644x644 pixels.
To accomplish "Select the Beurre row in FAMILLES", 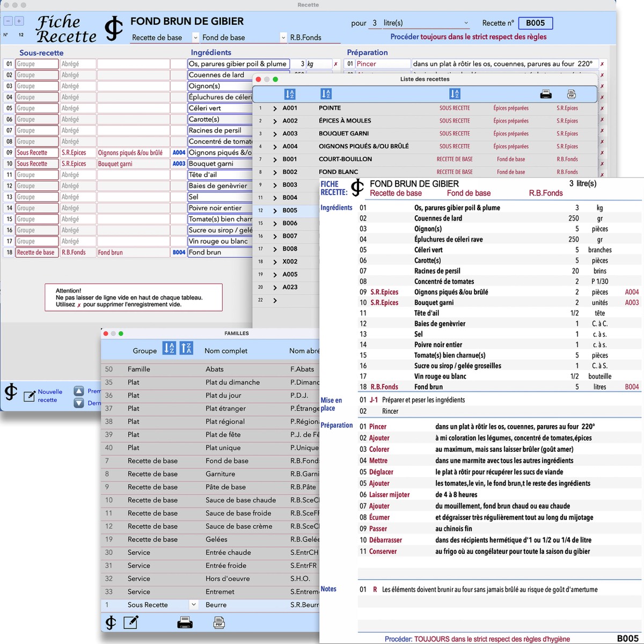I will tap(210, 605).
